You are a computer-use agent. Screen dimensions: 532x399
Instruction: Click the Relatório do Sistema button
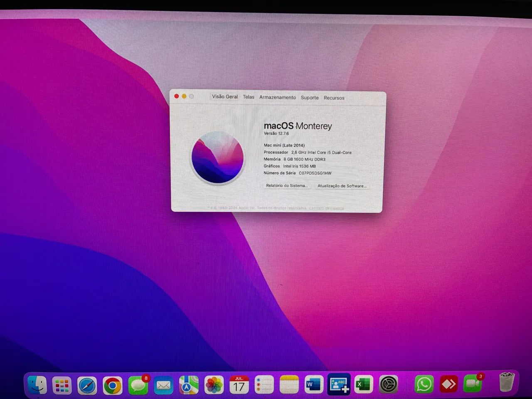tap(287, 185)
